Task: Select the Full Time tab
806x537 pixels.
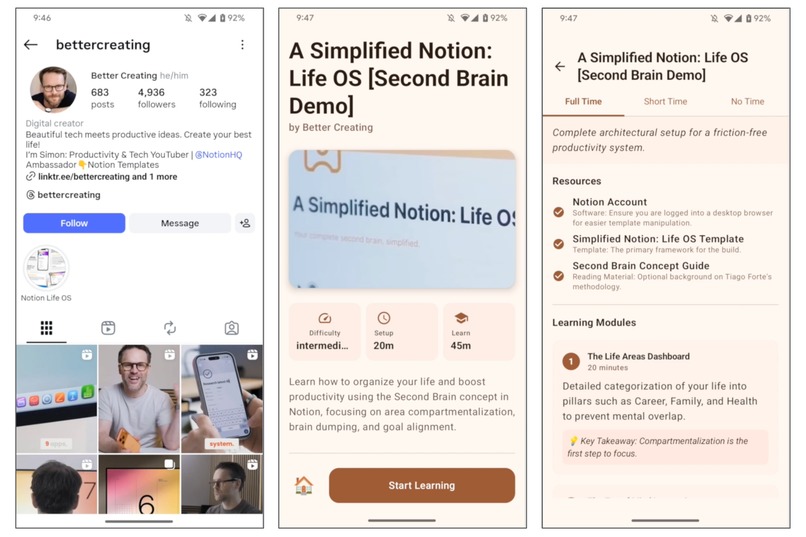Action: [583, 102]
